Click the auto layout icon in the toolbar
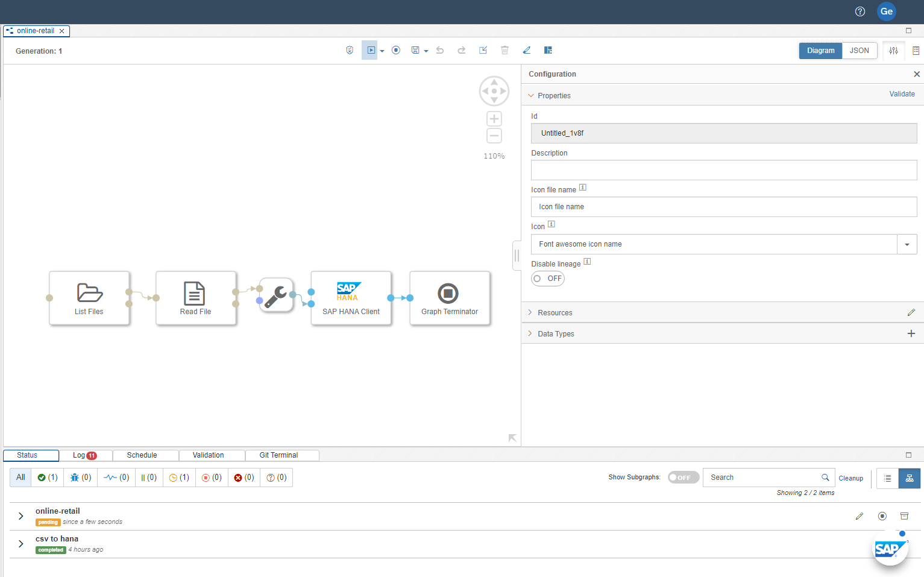This screenshot has width=924, height=577. tap(548, 51)
